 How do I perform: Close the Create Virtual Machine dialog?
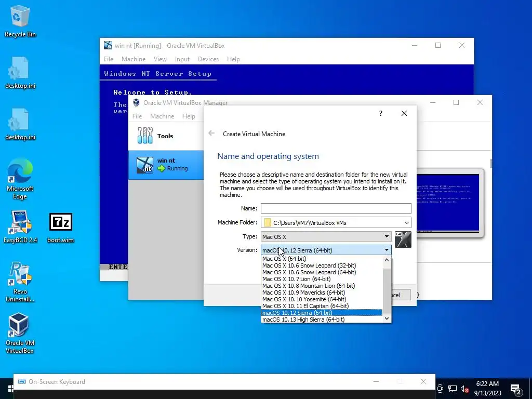click(404, 113)
